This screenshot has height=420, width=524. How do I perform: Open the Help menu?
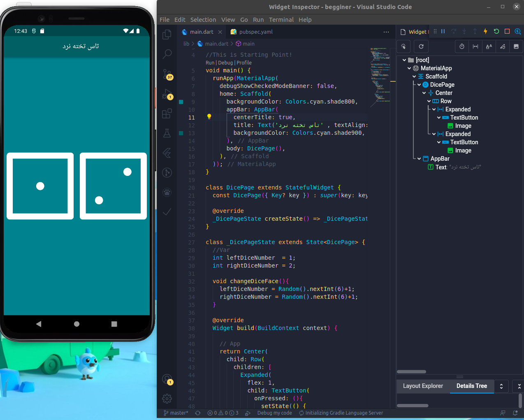click(305, 20)
